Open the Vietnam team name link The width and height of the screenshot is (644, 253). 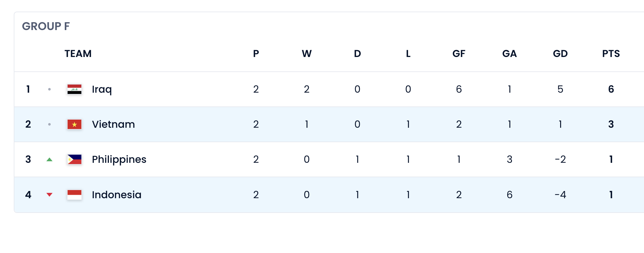pos(113,124)
